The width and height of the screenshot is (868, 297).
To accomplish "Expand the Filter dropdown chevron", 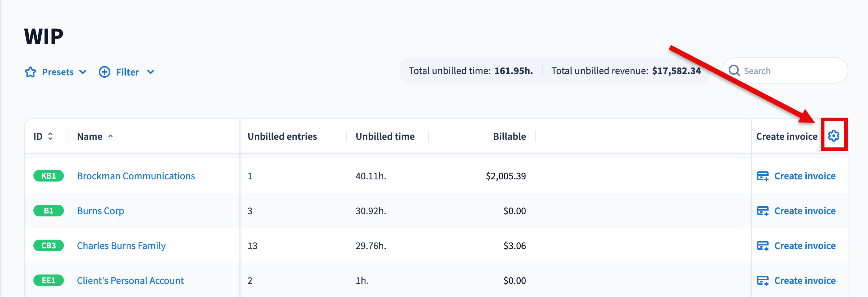I will coord(151,72).
